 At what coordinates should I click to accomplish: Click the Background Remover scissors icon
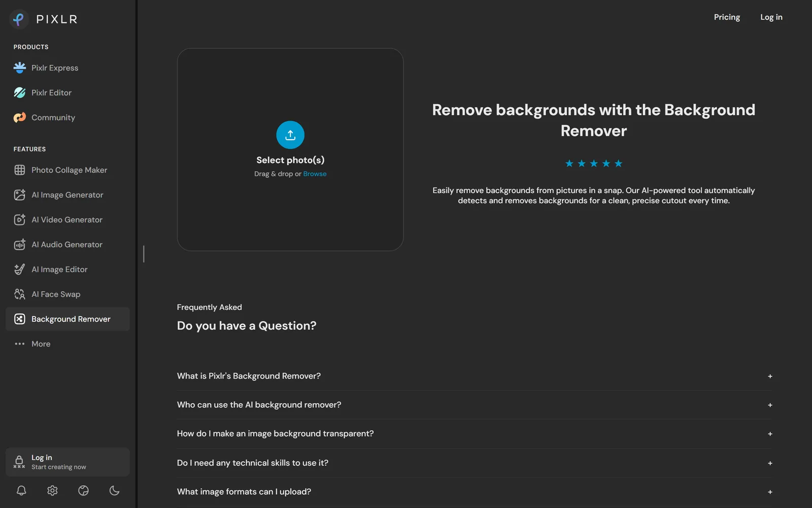tap(20, 319)
